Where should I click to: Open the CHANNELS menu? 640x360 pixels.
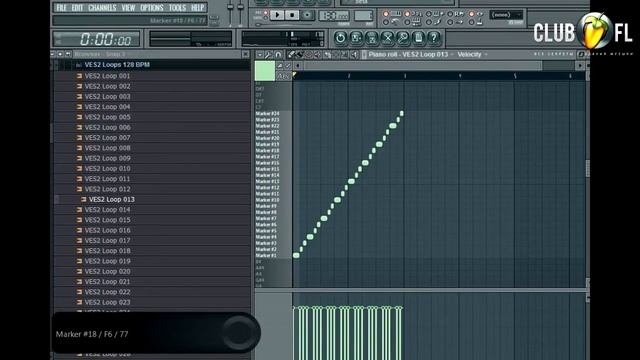(x=102, y=8)
